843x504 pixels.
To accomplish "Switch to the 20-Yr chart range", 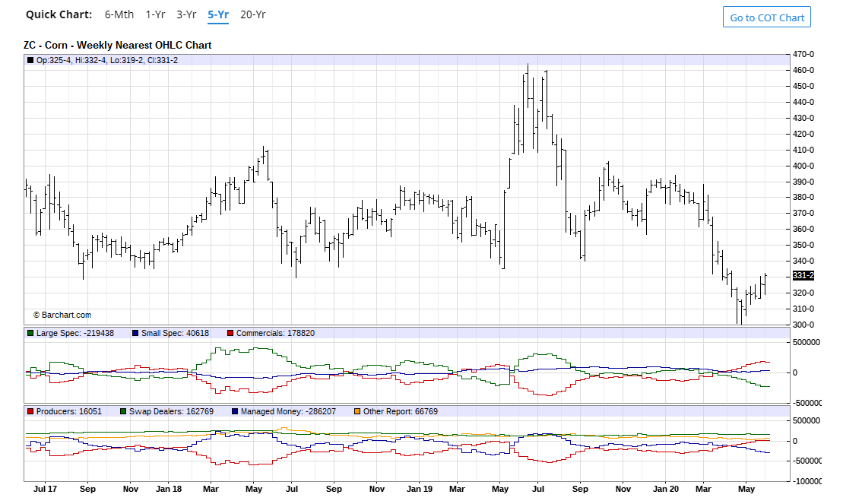I will click(x=252, y=14).
